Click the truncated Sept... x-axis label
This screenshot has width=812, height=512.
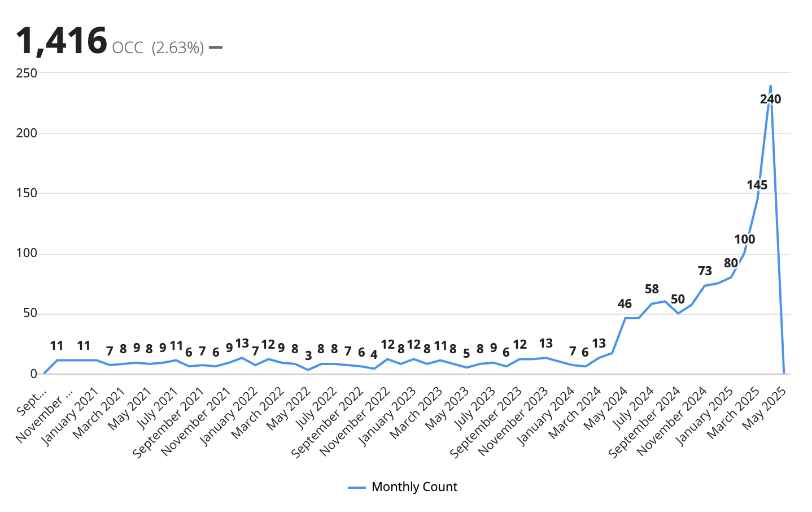[31, 402]
